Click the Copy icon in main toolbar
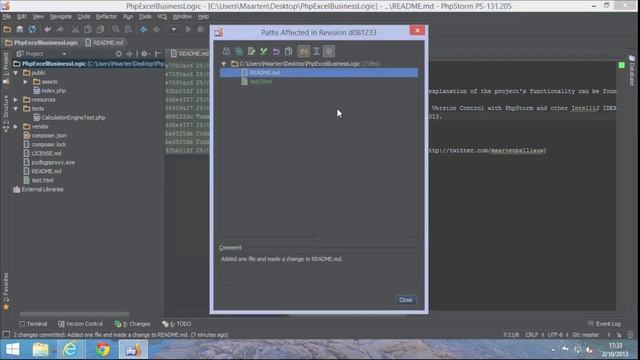The image size is (640, 360). tap(88, 29)
